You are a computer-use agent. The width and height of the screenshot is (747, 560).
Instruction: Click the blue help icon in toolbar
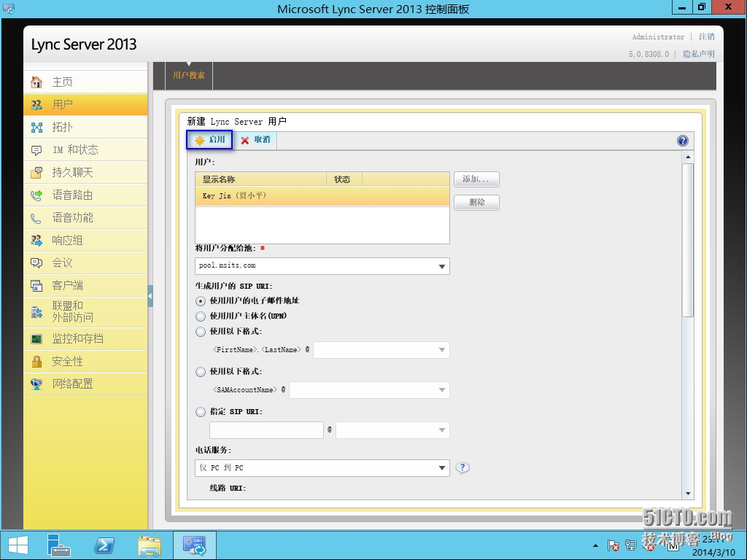[682, 141]
